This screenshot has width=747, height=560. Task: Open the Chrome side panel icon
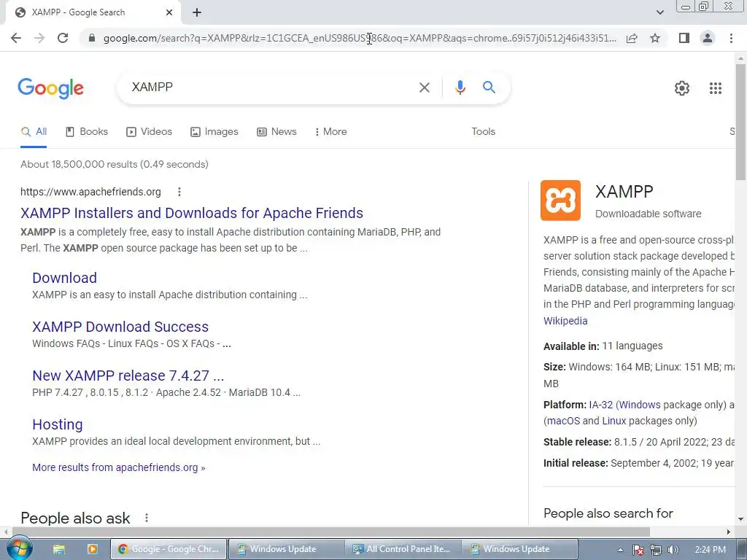(x=684, y=38)
